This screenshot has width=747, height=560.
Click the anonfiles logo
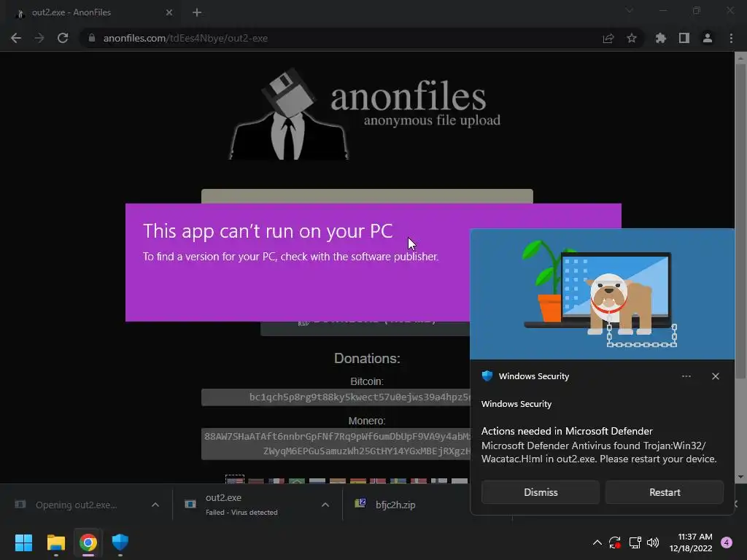tap(365, 113)
